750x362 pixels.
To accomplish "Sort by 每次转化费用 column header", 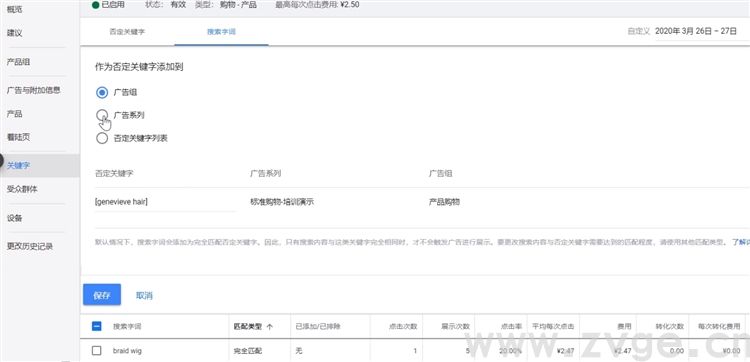I will coord(719,327).
